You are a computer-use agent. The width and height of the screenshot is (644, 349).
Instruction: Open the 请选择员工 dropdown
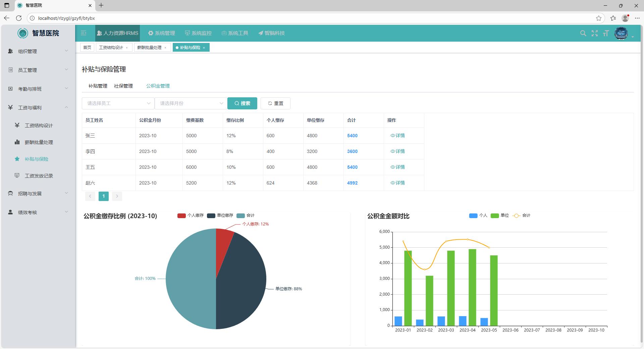tap(118, 103)
